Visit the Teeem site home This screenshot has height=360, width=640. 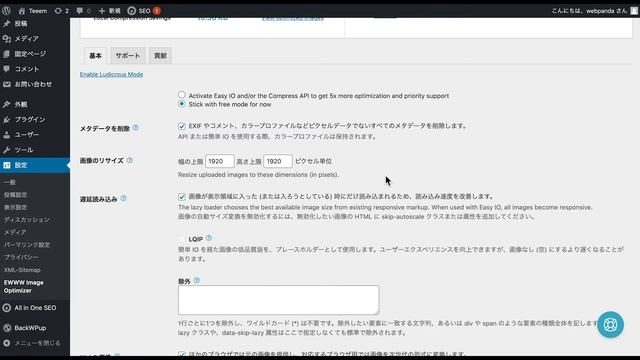(33, 11)
